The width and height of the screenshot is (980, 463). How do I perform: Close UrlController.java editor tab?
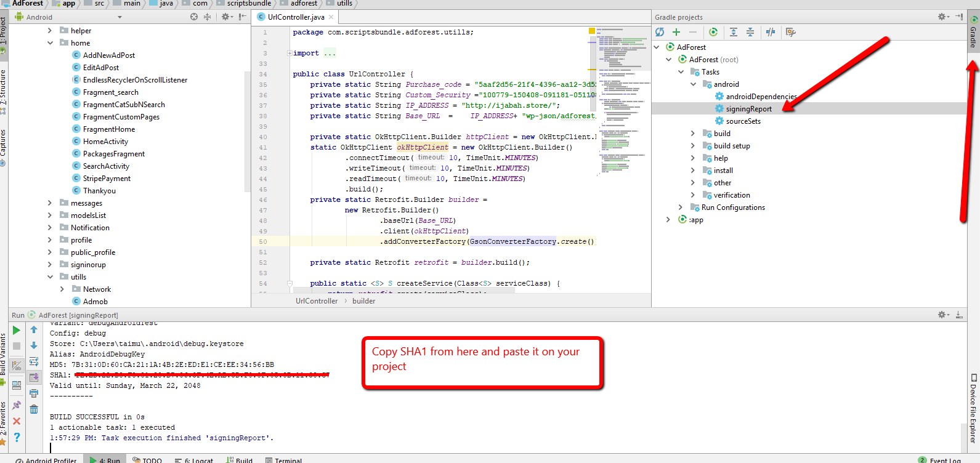[x=331, y=17]
